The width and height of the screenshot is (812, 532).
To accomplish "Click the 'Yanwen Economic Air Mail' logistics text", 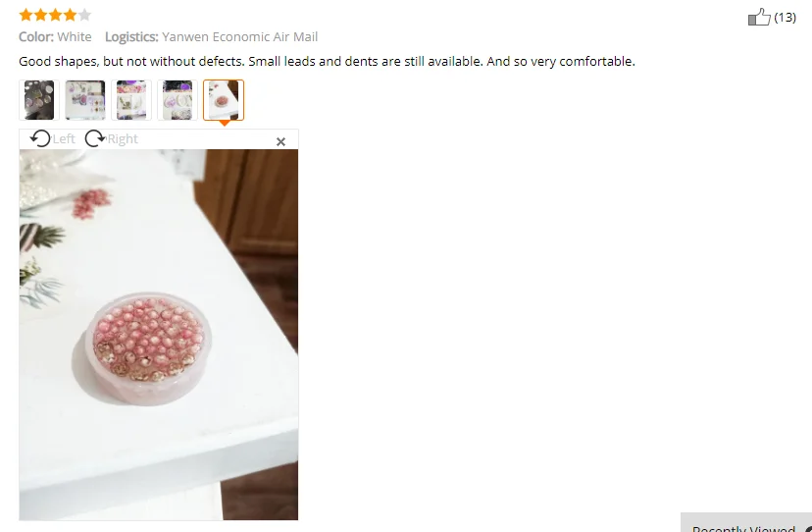I will click(239, 37).
